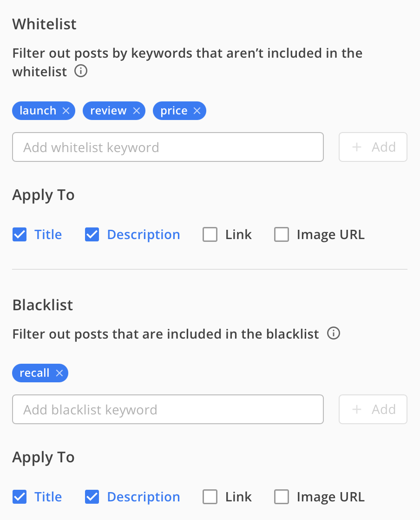This screenshot has height=520, width=420.
Task: Remove the launch whitelist keyword tag
Action: point(66,111)
